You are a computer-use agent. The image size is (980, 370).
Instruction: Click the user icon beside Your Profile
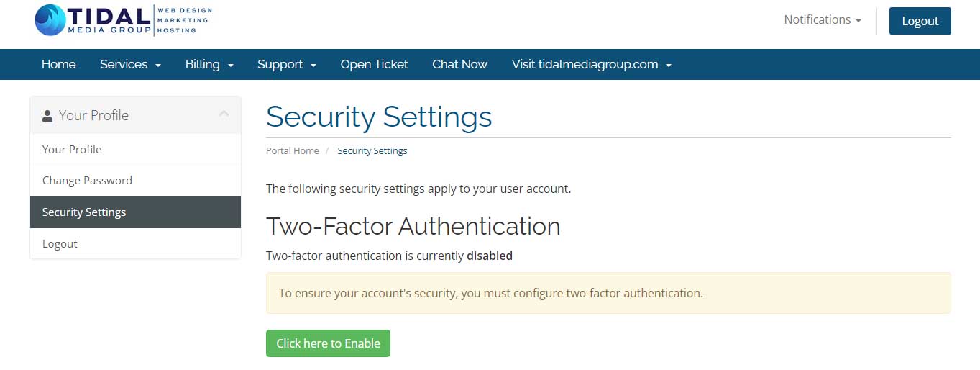pos(47,116)
